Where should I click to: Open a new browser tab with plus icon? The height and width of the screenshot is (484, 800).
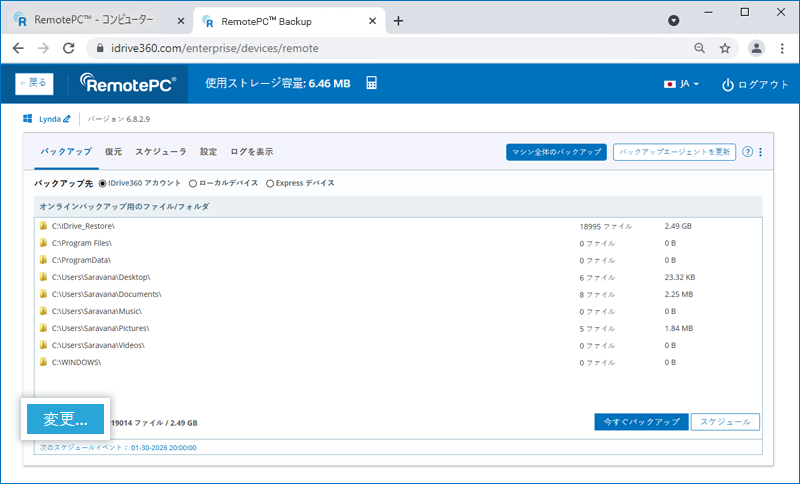click(398, 21)
